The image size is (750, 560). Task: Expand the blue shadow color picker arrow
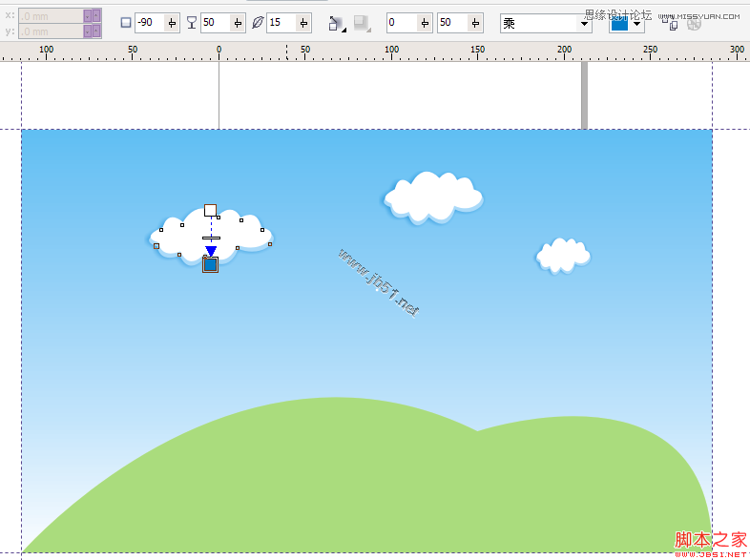pos(637,24)
